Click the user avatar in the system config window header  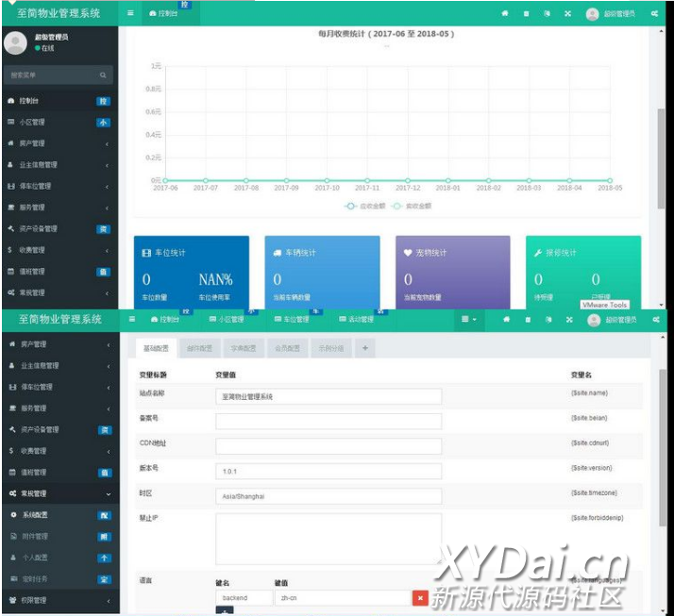594,320
